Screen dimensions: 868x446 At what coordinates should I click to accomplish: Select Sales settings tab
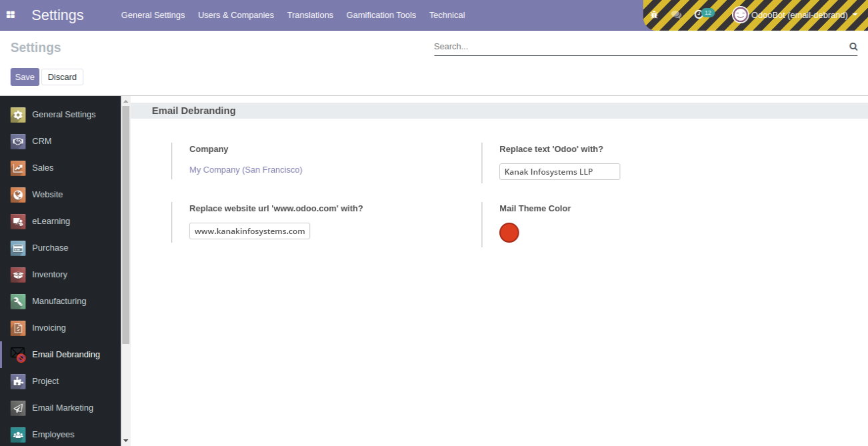pyautogui.click(x=60, y=168)
